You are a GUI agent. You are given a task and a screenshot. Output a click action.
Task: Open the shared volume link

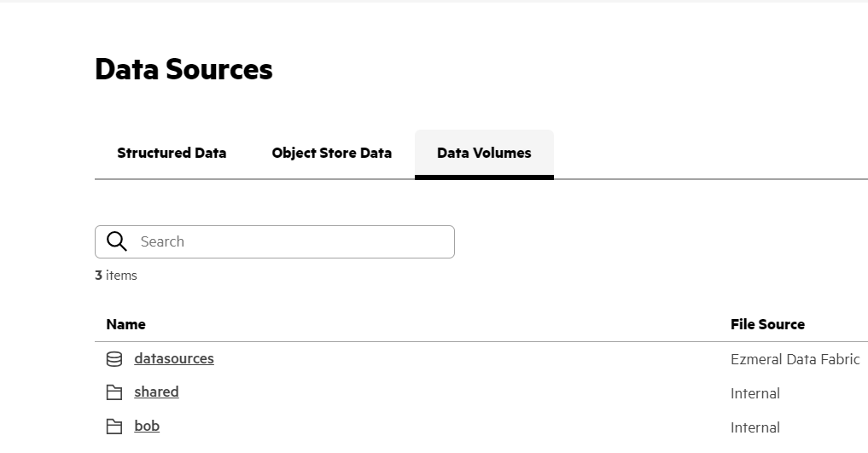pos(156,392)
